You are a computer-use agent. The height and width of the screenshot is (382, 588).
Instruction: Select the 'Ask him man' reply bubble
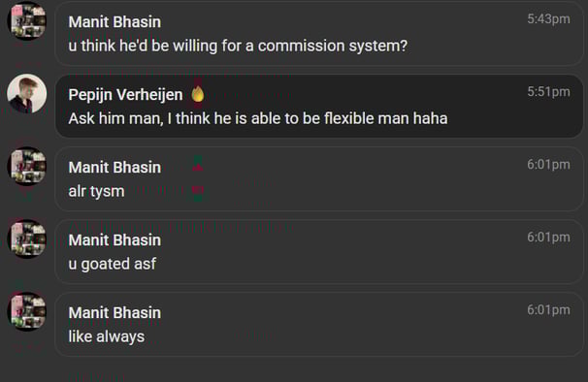[319, 106]
